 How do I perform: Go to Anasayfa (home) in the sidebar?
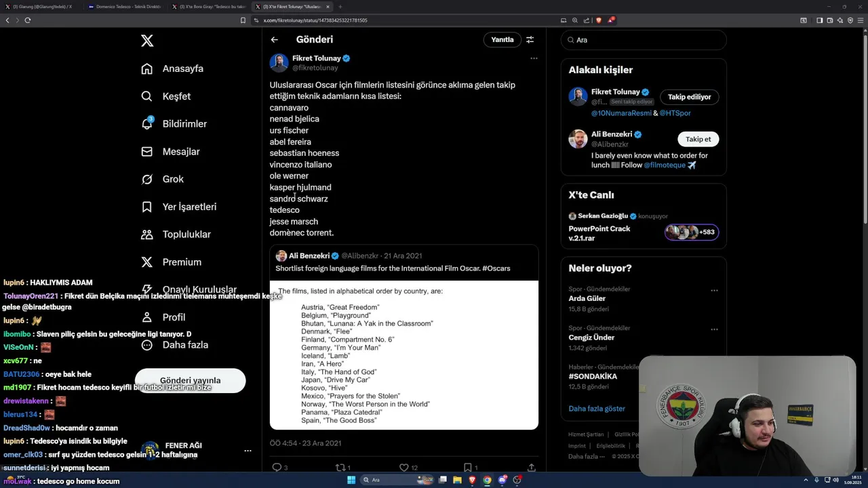tap(172, 68)
